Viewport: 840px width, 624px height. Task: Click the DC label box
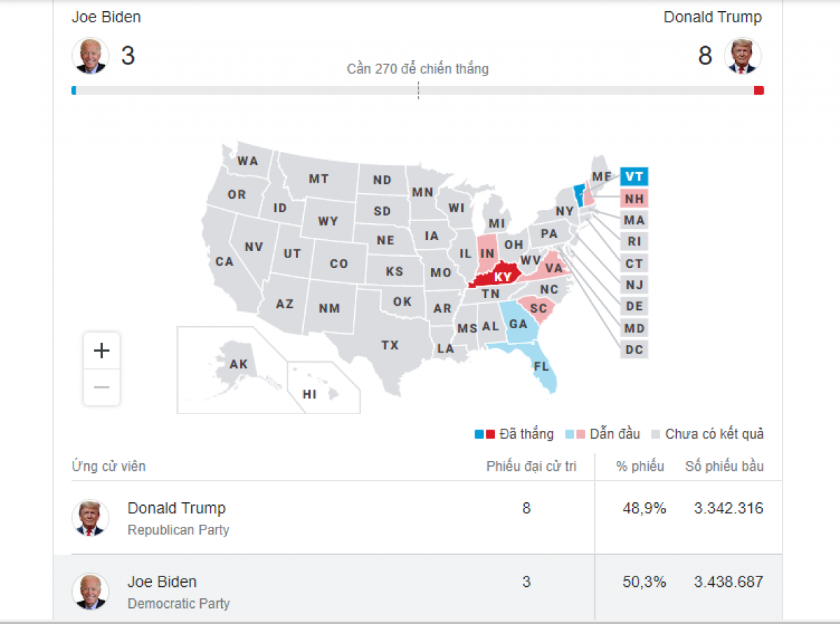click(x=634, y=350)
